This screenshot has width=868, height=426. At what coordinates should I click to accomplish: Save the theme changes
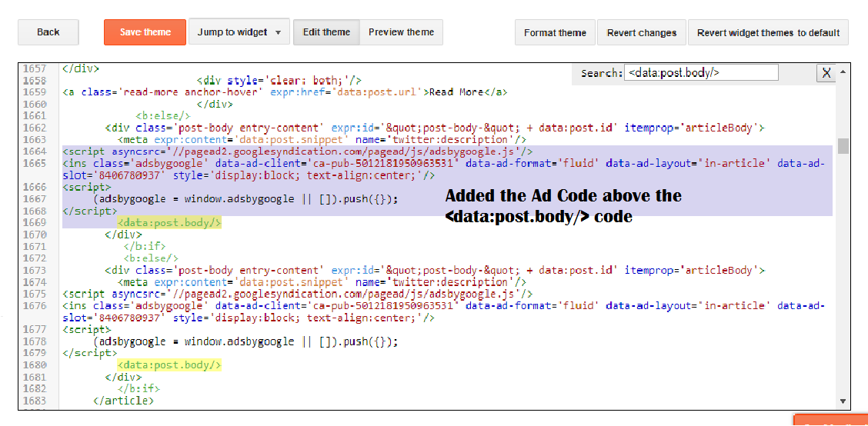pyautogui.click(x=145, y=32)
